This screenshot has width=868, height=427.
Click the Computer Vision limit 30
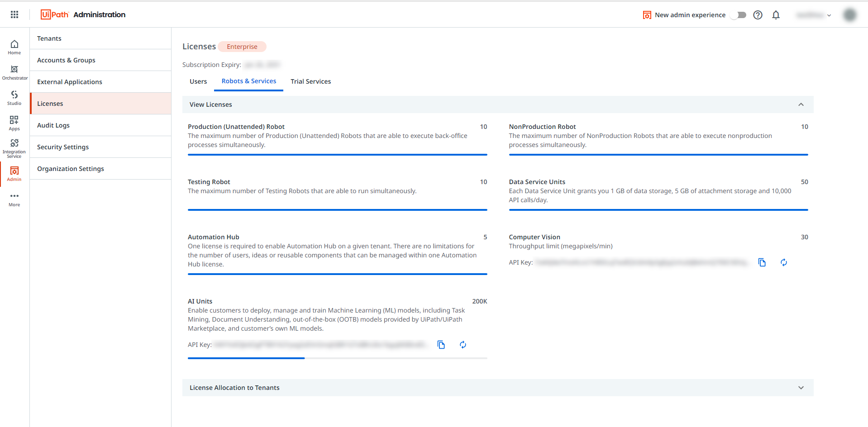pyautogui.click(x=805, y=237)
